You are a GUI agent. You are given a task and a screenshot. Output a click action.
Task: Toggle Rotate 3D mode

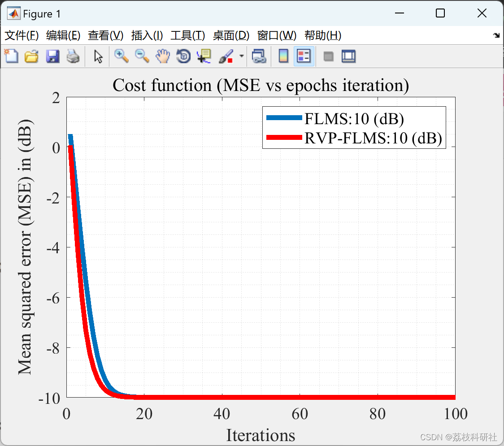[183, 56]
